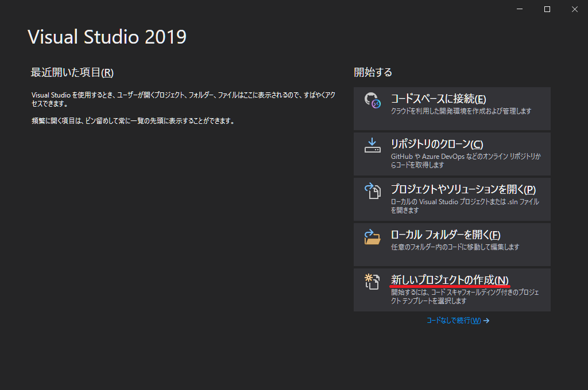Start 新しいプロジェクトの作成(N)
Viewport: 588px width, 390px height.
[x=449, y=280]
